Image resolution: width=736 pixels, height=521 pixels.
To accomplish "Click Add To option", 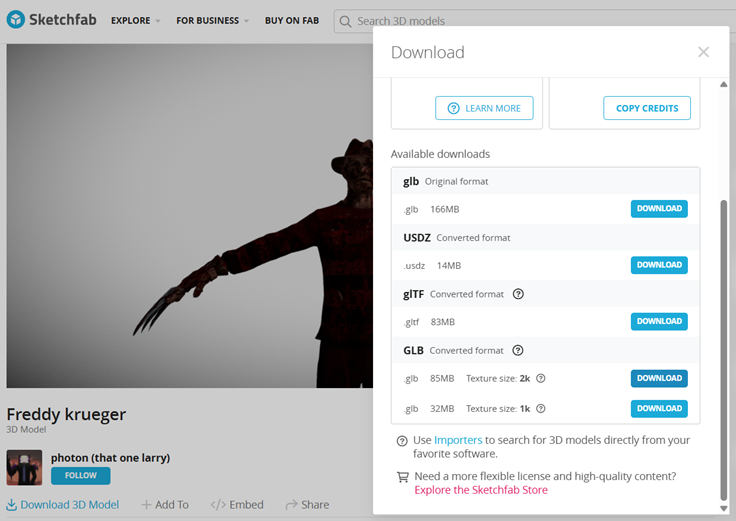I will [x=165, y=505].
